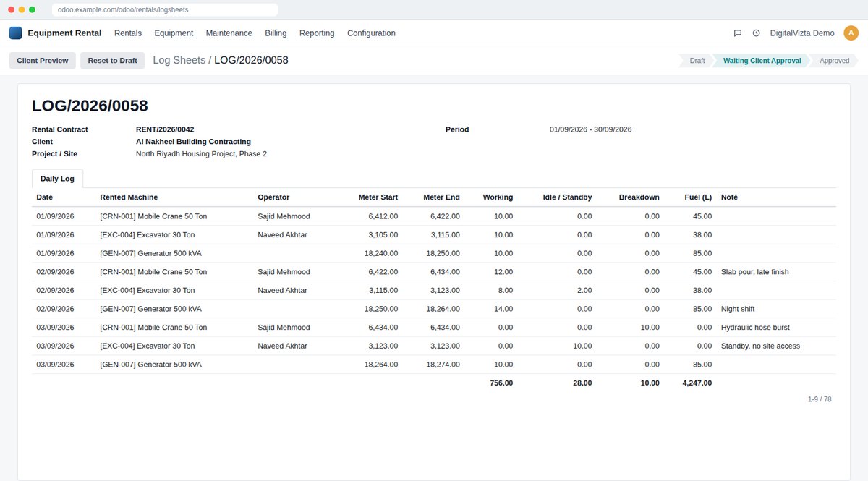Open the chat messages icon
The height and width of the screenshot is (481, 868).
pyautogui.click(x=738, y=33)
